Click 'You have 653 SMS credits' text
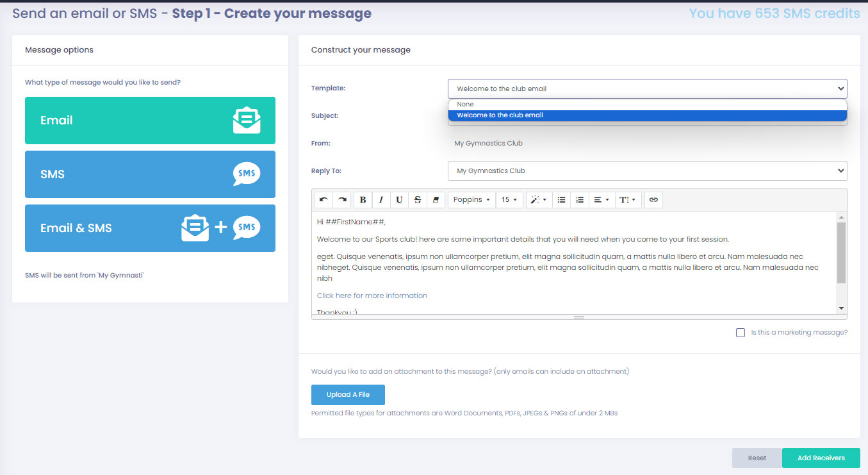The height and width of the screenshot is (475, 868). 774,13
